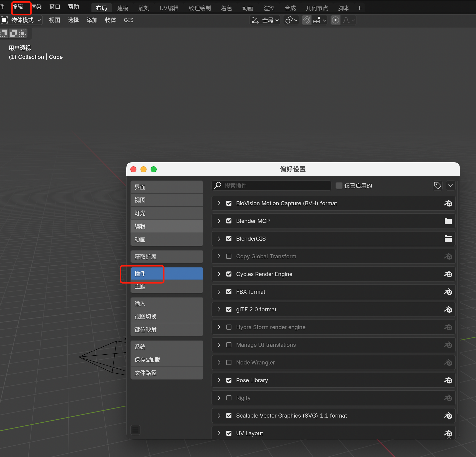Disable the UV Layout add-on

(x=229, y=433)
